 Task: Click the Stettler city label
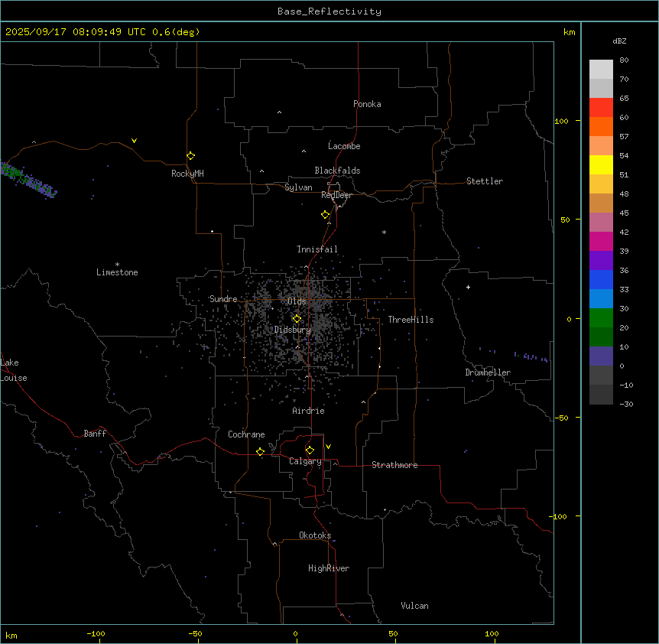(485, 181)
